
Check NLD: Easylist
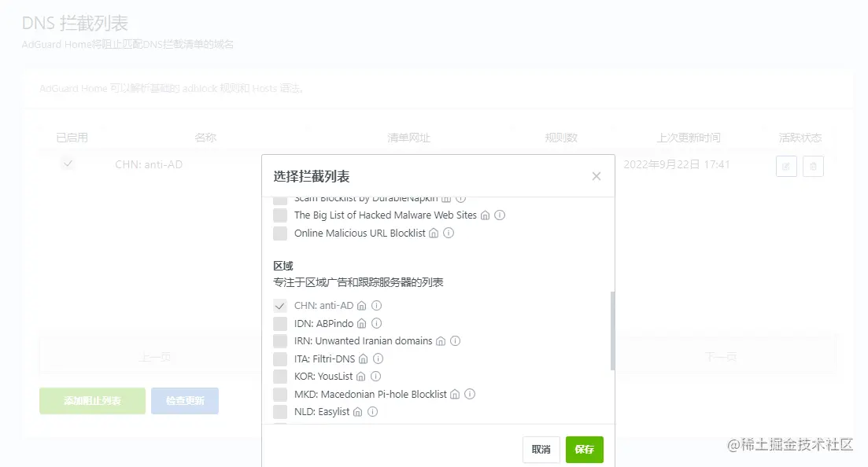click(280, 412)
